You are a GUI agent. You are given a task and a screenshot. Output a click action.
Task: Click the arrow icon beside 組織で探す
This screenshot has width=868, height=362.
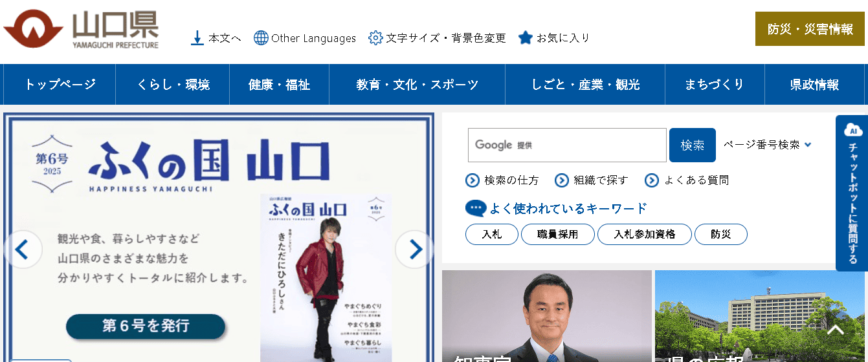pyautogui.click(x=562, y=180)
